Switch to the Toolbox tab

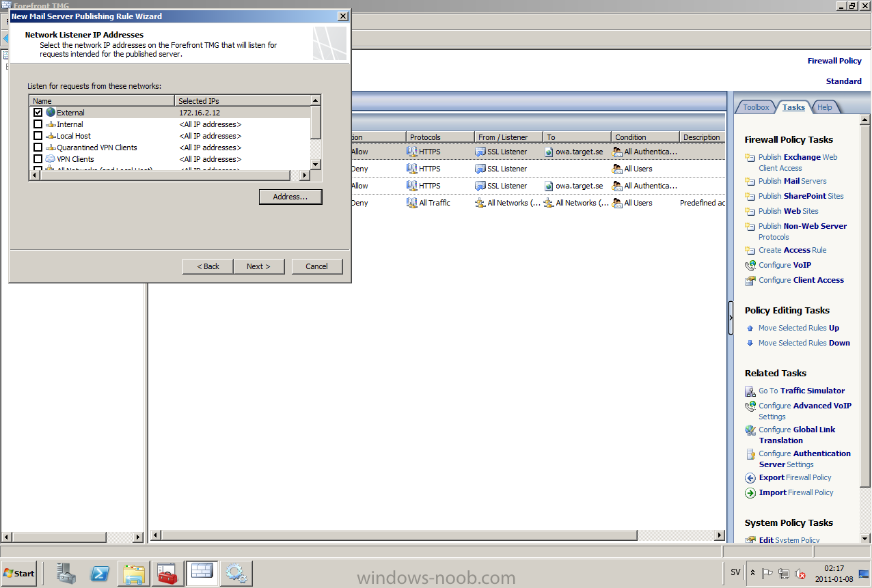pyautogui.click(x=756, y=107)
